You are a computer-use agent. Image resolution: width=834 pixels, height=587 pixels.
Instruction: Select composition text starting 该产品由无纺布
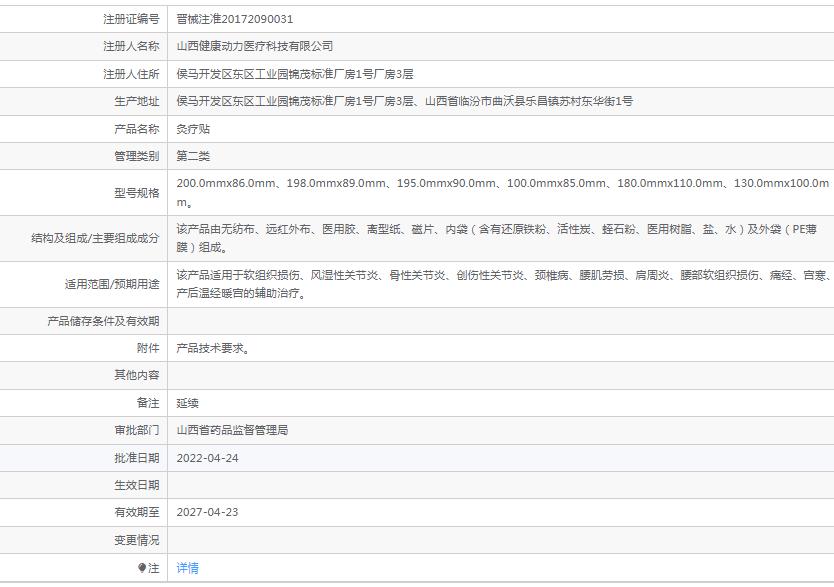(497, 238)
